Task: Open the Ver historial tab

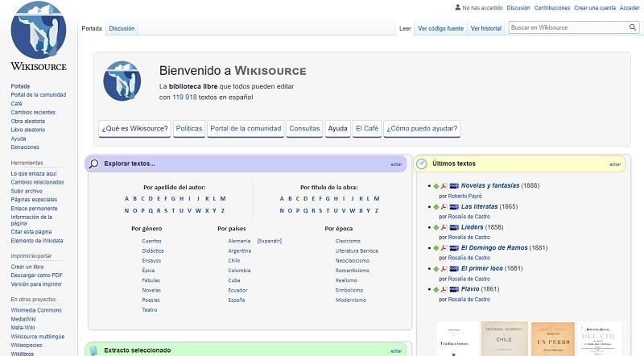Action: [486, 28]
